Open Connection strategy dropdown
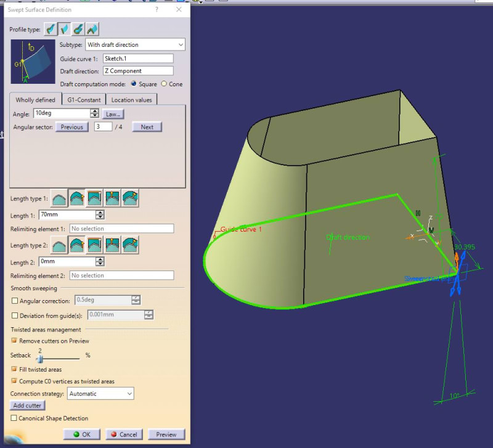The image size is (493, 448). pos(100,393)
